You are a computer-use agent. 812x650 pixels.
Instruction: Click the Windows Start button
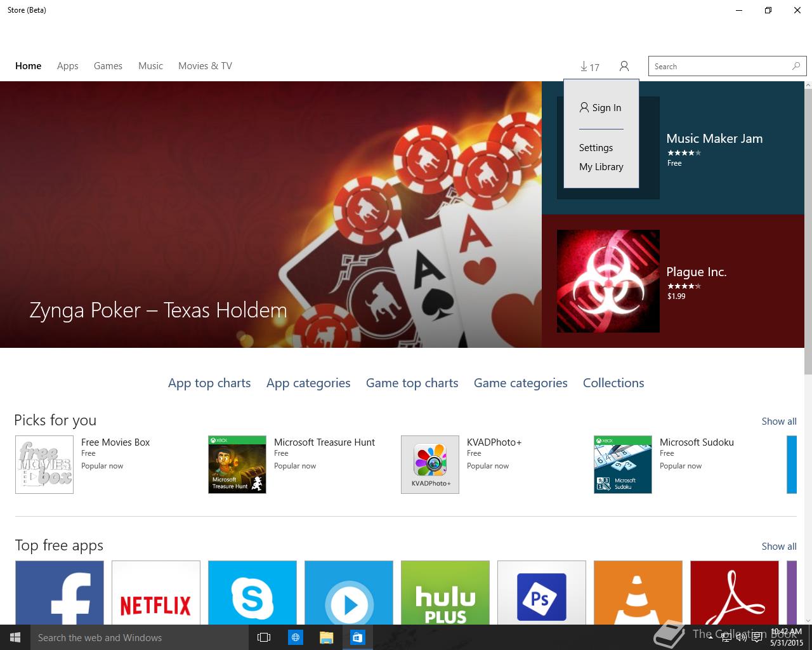15,637
